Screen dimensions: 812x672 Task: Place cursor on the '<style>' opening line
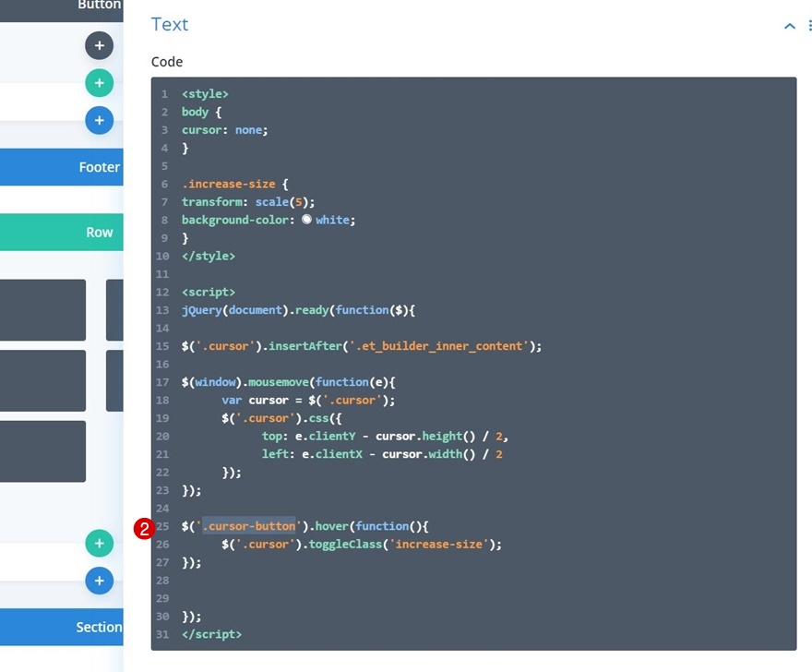tap(205, 94)
